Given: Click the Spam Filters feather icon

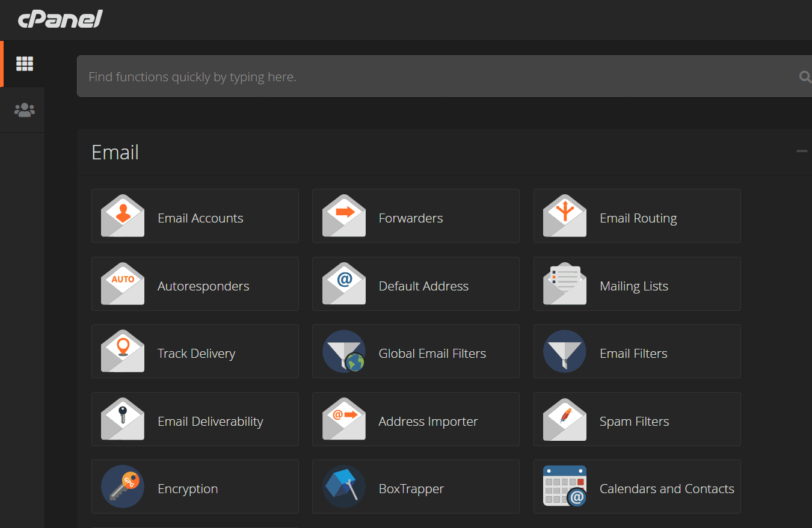Looking at the screenshot, I should tap(565, 419).
